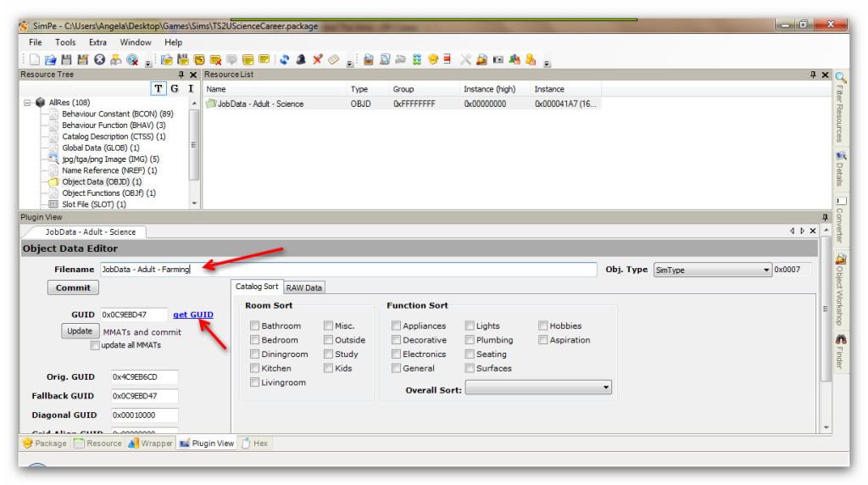Viewport: 868px width, 485px height.
Task: Enable the Kitchen room sort
Action: pos(254,368)
